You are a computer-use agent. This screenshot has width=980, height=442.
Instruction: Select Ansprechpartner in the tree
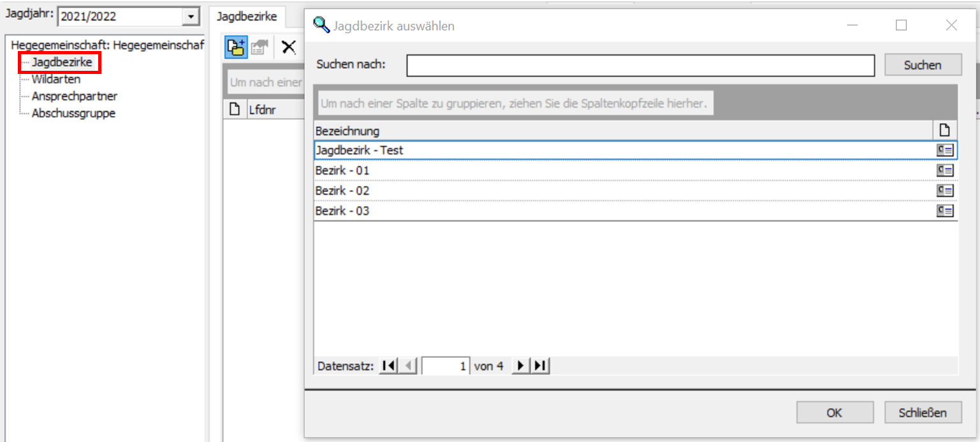click(74, 96)
